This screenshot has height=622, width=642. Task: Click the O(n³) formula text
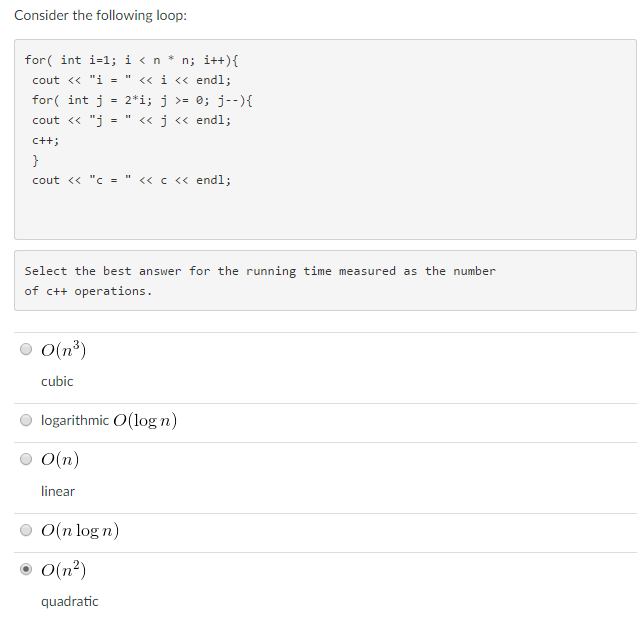pos(63,349)
